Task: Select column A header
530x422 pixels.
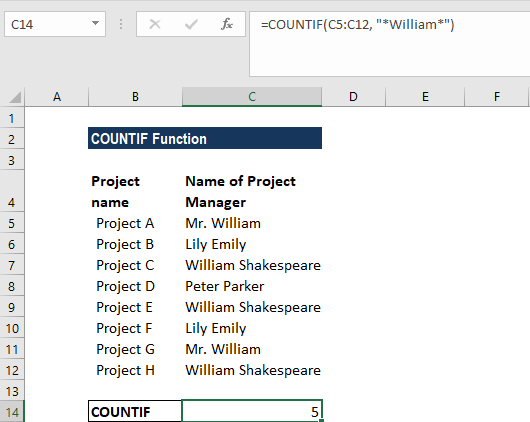Action: [57, 97]
